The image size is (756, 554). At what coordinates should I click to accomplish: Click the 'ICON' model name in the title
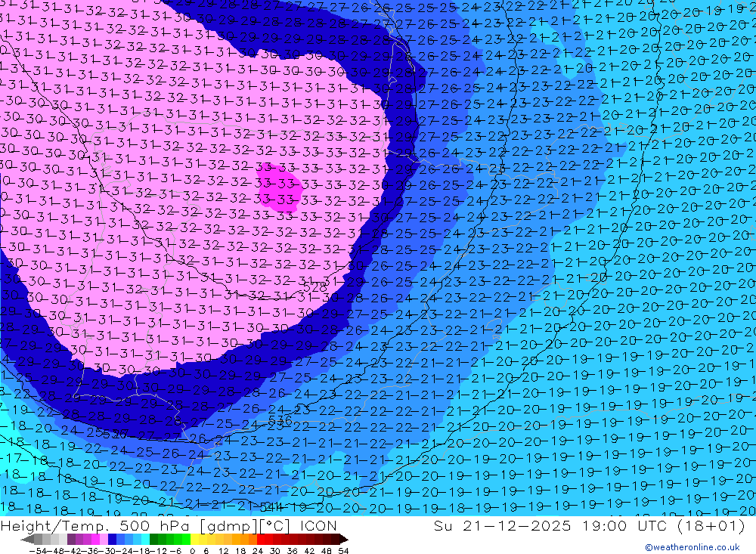(x=319, y=525)
